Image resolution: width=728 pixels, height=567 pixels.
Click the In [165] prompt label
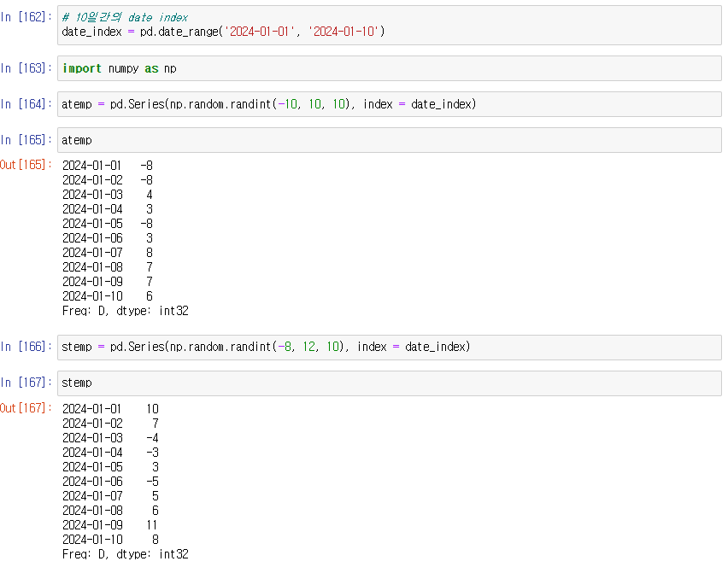coord(26,140)
